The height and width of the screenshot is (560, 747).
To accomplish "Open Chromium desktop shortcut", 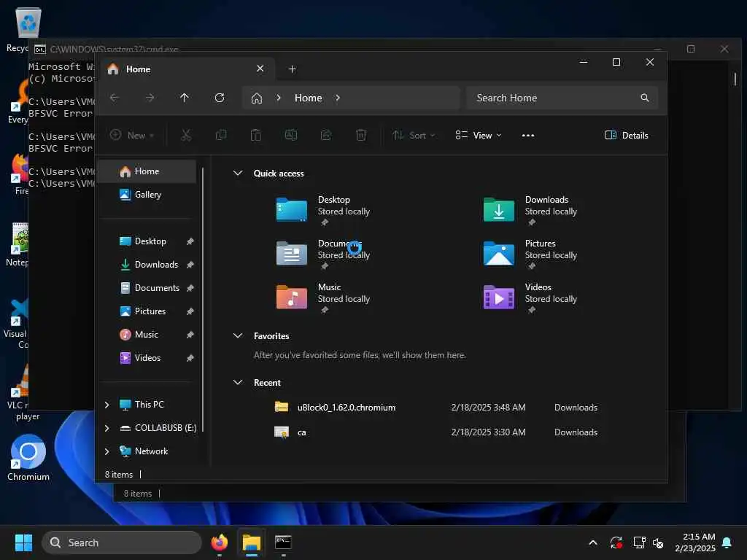I will click(x=28, y=458).
